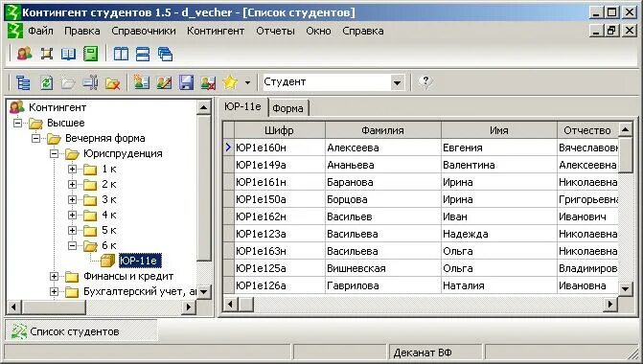
Task: Switch to the ЮР-11е tab
Action: pos(242,107)
